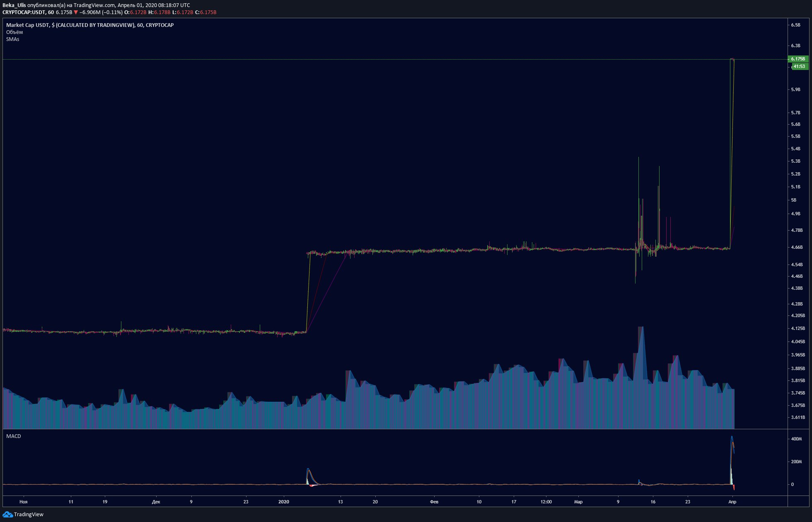Screen dimensions: 812x522
Task: Click the open value O:6.172B in header
Action: coord(135,12)
